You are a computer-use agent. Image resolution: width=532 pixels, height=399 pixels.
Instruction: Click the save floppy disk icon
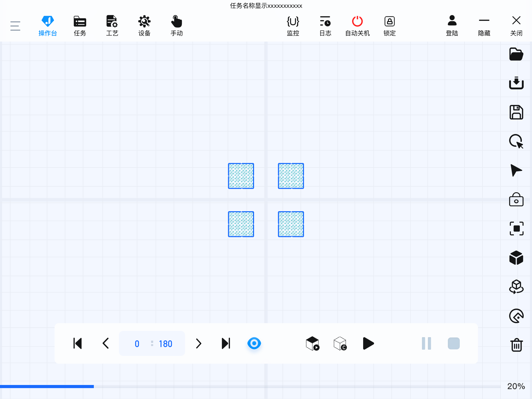point(516,112)
